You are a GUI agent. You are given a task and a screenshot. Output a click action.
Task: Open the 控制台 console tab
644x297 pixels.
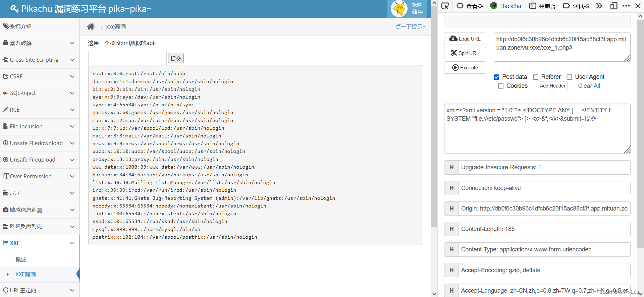tap(542, 6)
